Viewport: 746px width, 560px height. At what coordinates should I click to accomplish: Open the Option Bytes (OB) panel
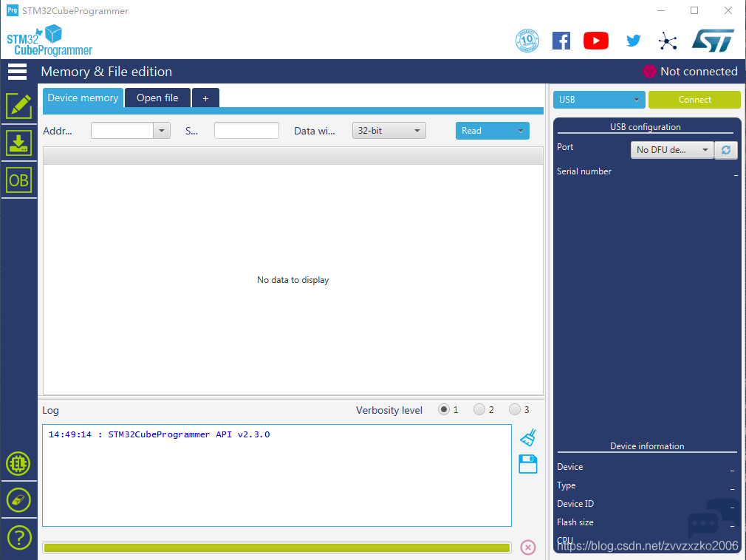(18, 180)
